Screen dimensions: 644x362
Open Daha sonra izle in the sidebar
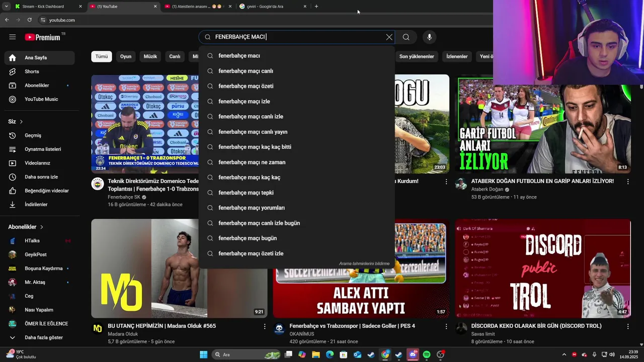[x=40, y=177]
